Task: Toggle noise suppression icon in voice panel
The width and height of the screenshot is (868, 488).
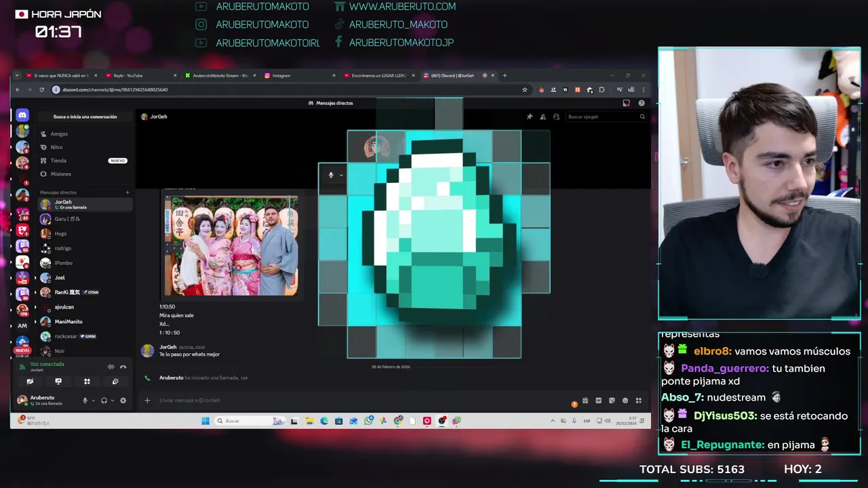Action: tap(111, 367)
